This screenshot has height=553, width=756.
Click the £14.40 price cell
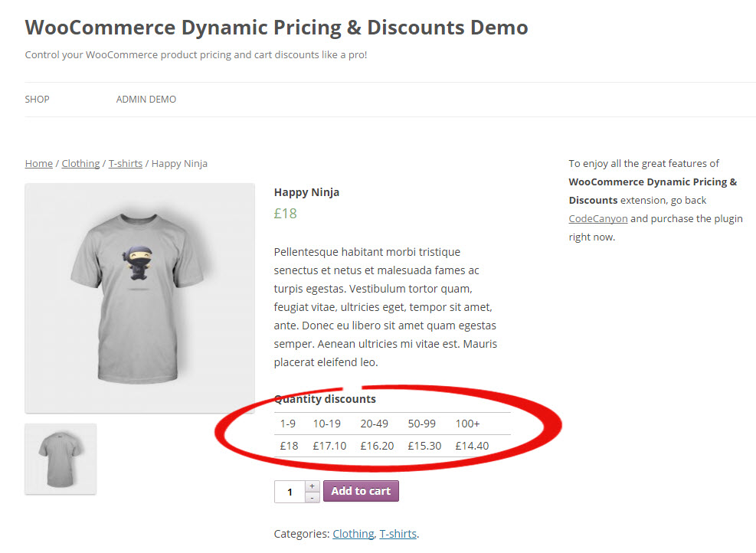coord(472,446)
